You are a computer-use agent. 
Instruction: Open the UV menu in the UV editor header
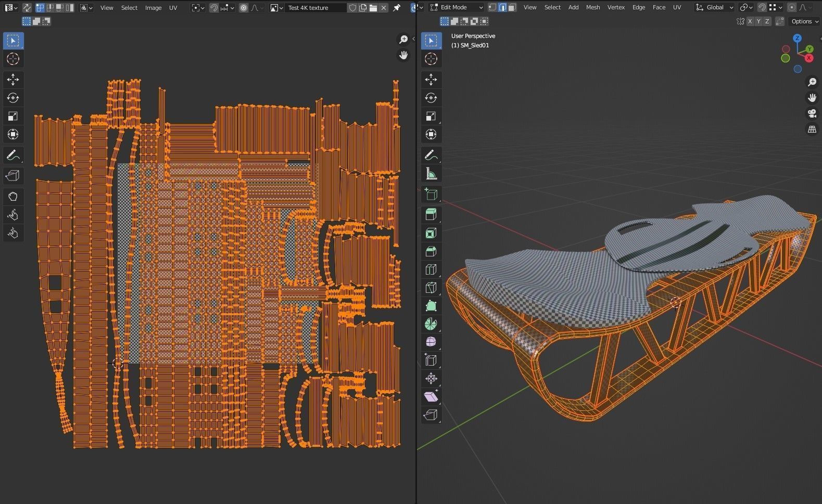point(173,8)
